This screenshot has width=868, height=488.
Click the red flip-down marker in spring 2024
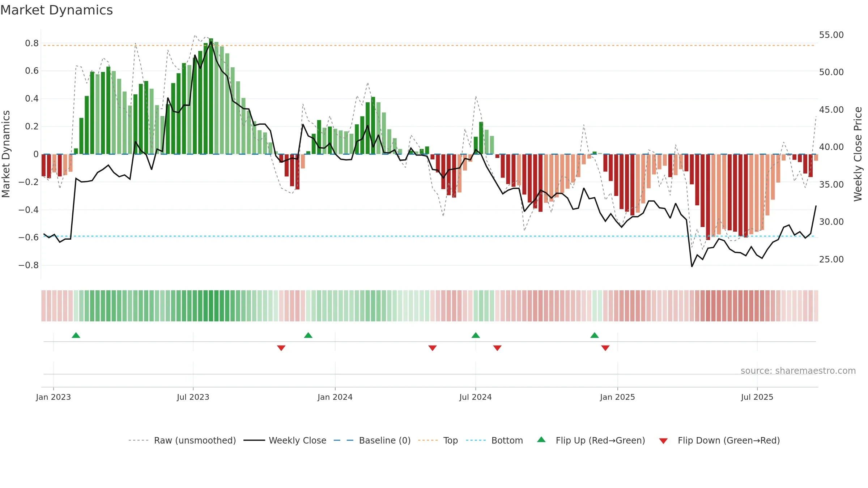click(433, 348)
